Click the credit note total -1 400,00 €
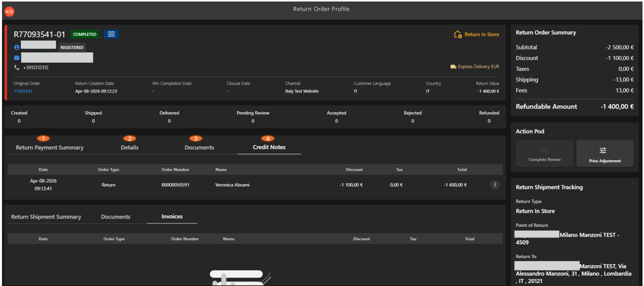644x286 pixels. [x=455, y=185]
